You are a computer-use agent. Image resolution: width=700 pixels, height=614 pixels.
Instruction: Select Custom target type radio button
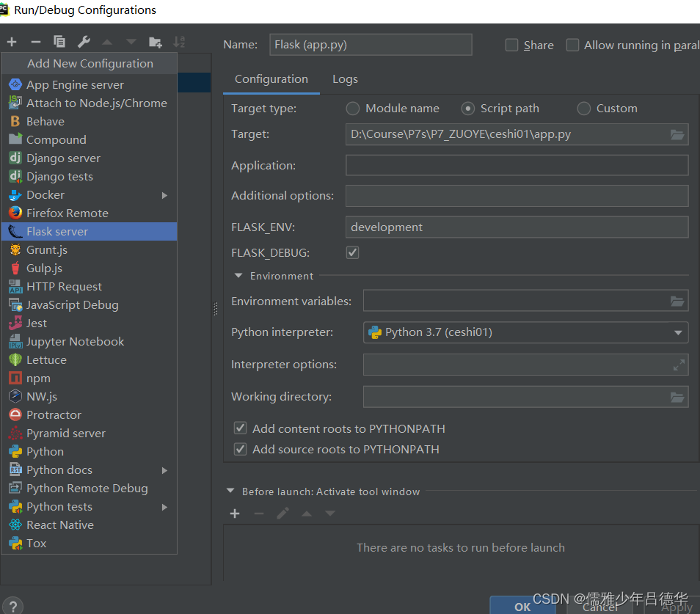pos(584,109)
